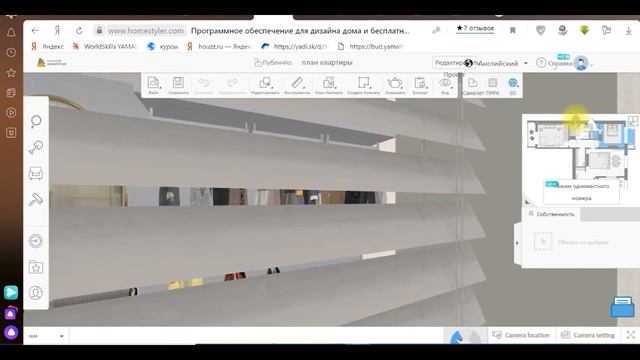Open the Export toolbar tool
This screenshot has width=640, height=360.
pyautogui.click(x=420, y=85)
